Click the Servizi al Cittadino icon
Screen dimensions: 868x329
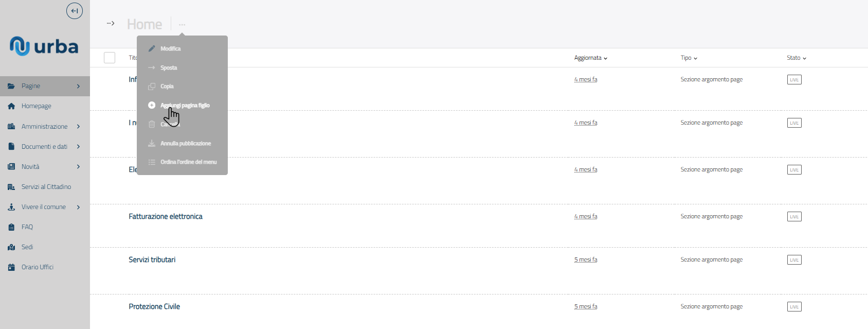(x=11, y=187)
